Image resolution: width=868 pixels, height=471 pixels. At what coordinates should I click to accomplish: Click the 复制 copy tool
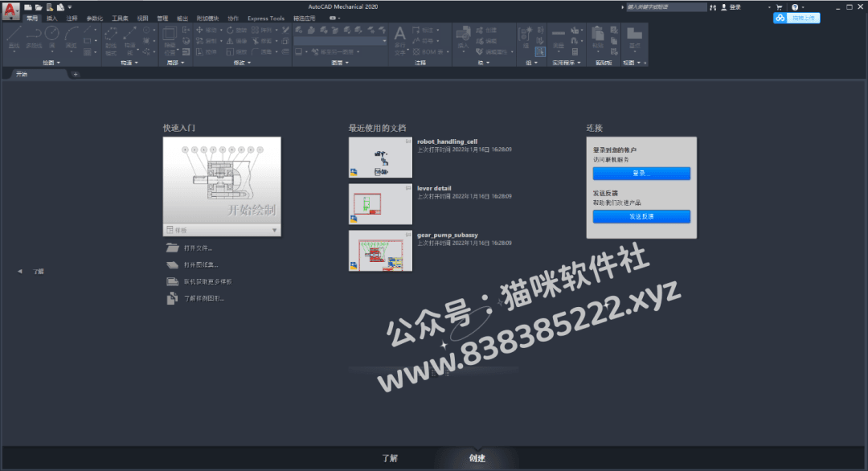(207, 41)
